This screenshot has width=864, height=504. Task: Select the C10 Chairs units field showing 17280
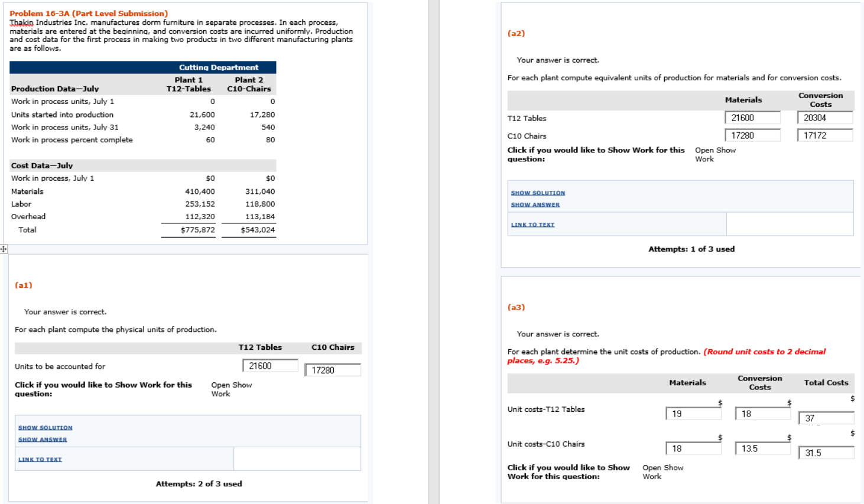[333, 370]
